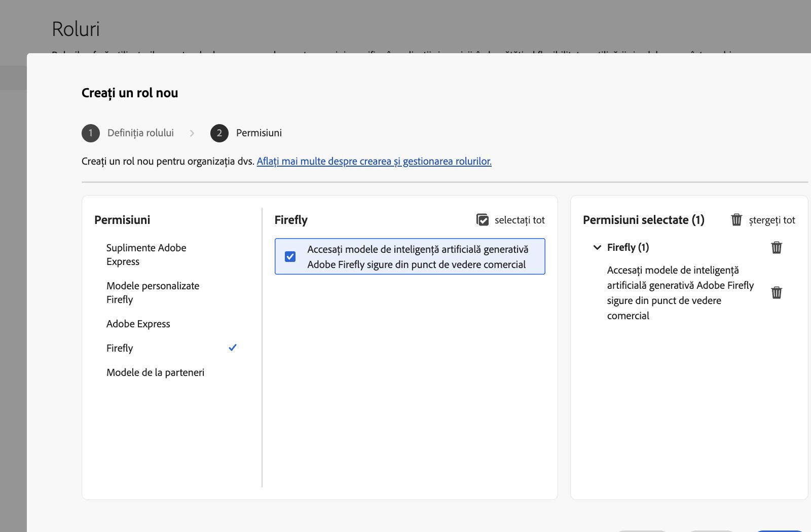Click the checkmark beside Firefly category
The width and height of the screenshot is (811, 532).
point(233,348)
